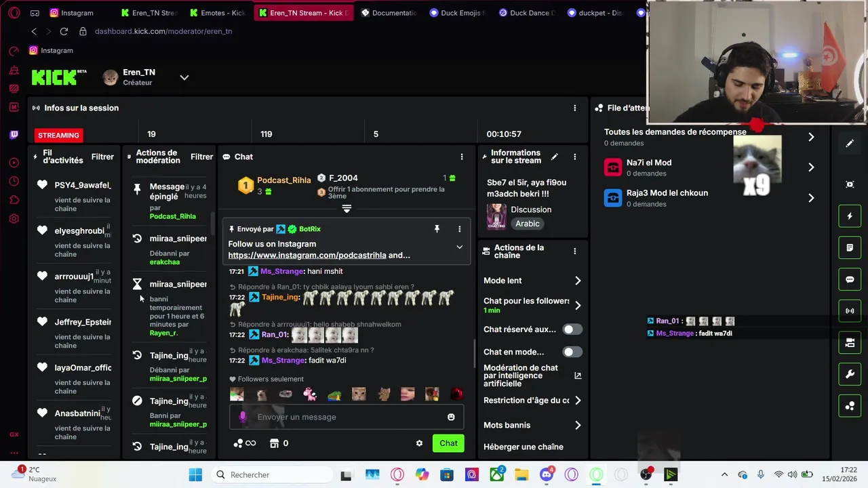The image size is (868, 488).
Task: Expand Raja3 Mod lel chkoun reward requests
Action: click(811, 198)
